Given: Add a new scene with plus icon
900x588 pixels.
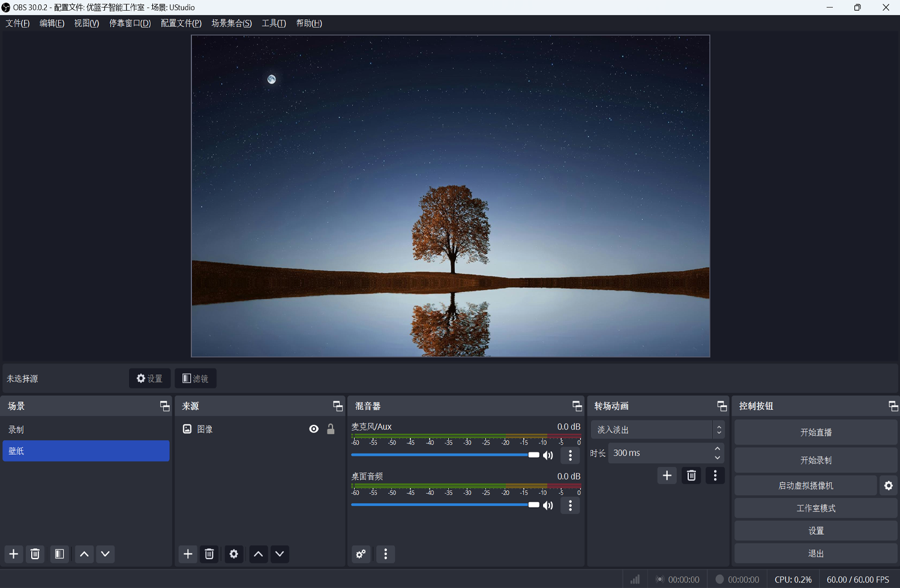Looking at the screenshot, I should coord(14,554).
